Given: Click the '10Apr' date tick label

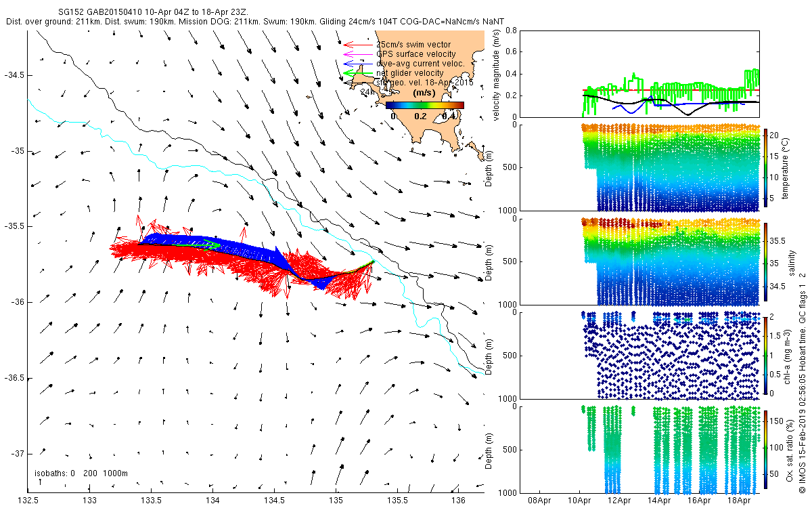Looking at the screenshot, I should (x=580, y=501).
